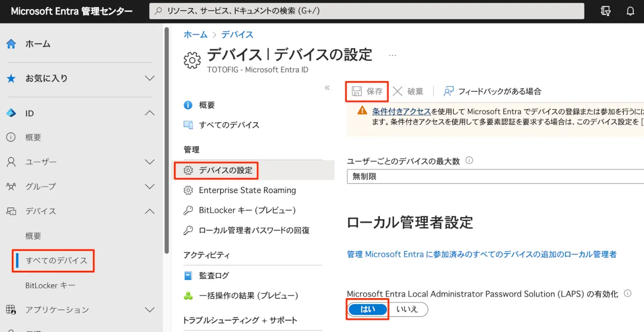644x332 pixels.
Task: Select BitLocker キー in left sidebar
Action: tap(50, 285)
